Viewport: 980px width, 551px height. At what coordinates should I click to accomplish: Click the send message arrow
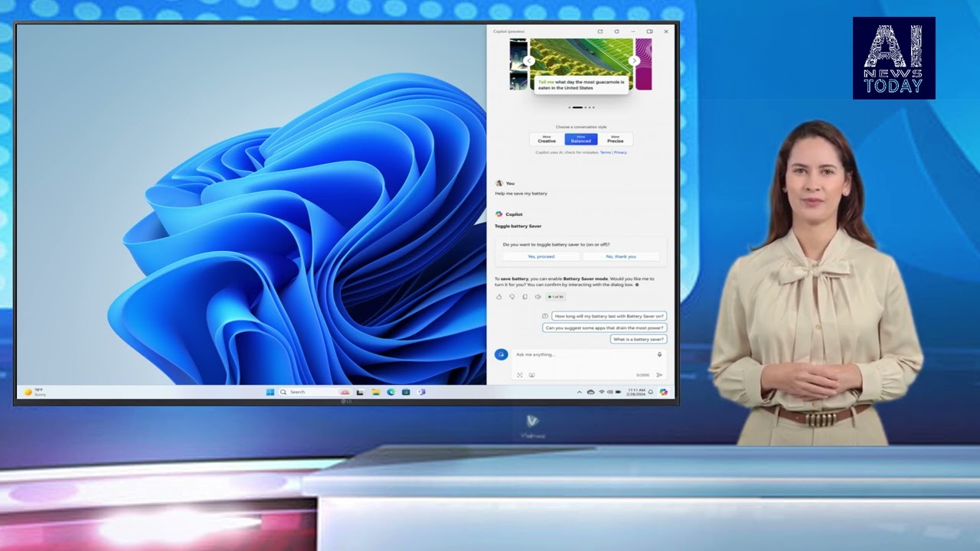pos(659,375)
